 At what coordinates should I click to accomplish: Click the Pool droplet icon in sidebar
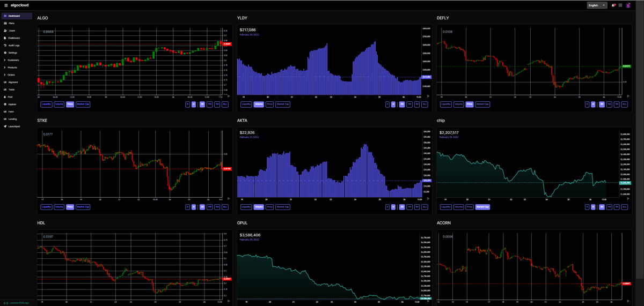coord(5,97)
